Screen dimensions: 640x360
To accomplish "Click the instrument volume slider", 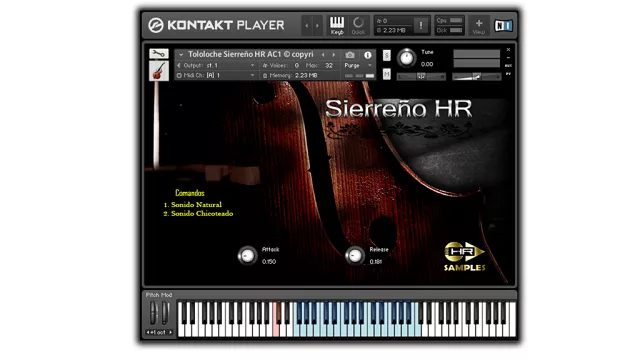I will coord(477,76).
